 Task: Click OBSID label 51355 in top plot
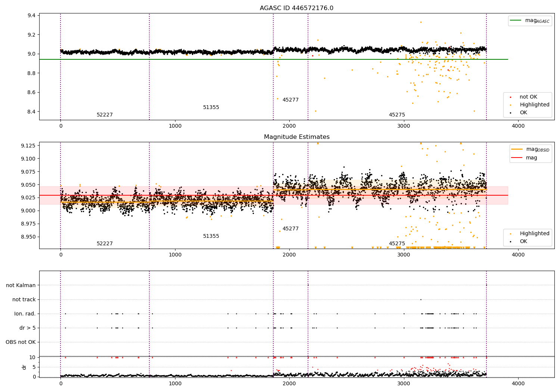pyautogui.click(x=211, y=108)
